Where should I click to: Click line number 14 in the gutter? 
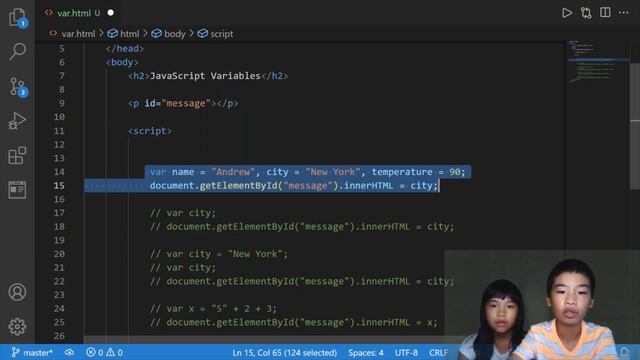pos(59,172)
